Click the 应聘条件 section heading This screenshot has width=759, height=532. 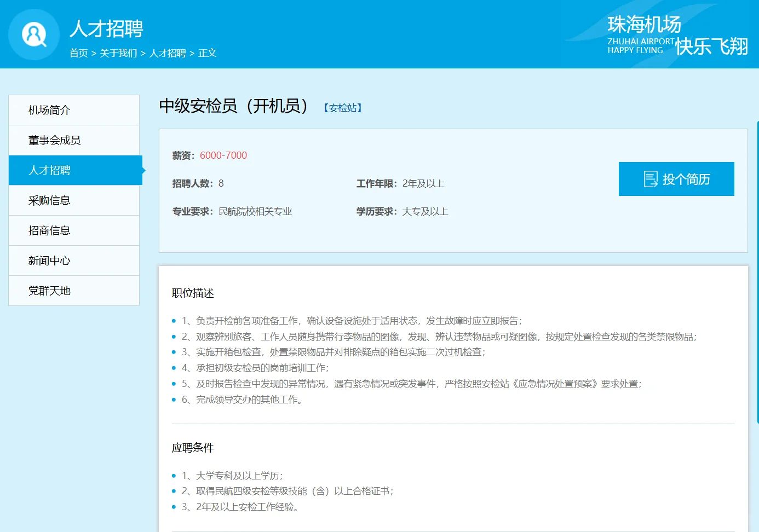coord(193,448)
